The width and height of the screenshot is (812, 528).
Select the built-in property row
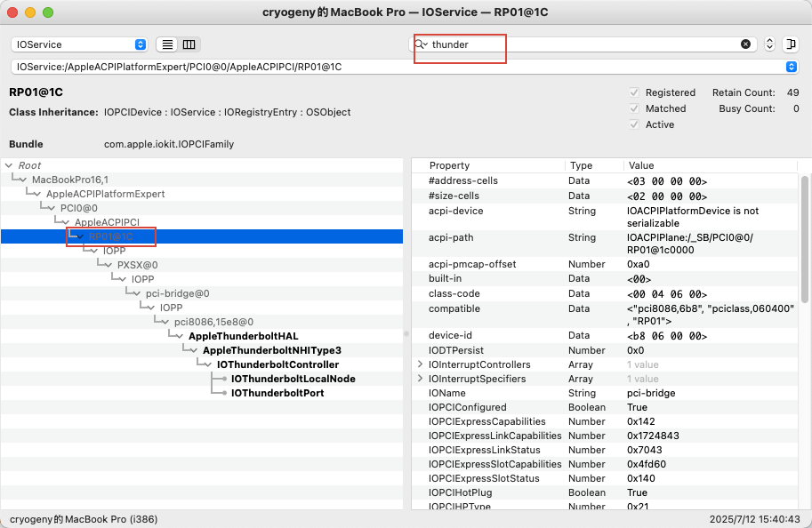click(x=605, y=278)
